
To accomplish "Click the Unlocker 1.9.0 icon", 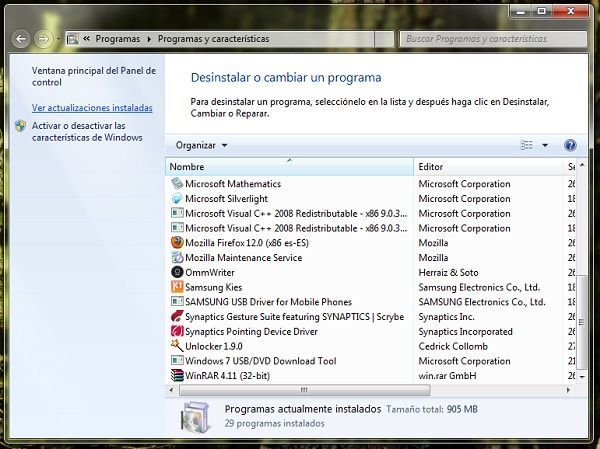I will tap(177, 346).
